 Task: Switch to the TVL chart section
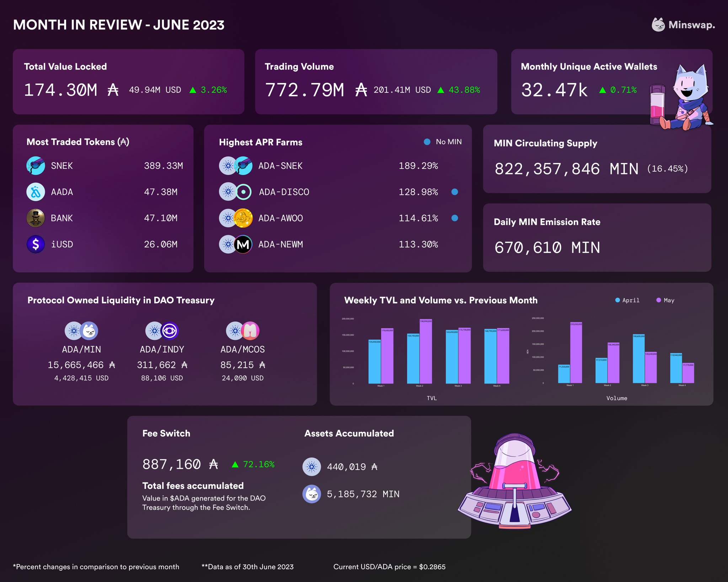(x=432, y=398)
